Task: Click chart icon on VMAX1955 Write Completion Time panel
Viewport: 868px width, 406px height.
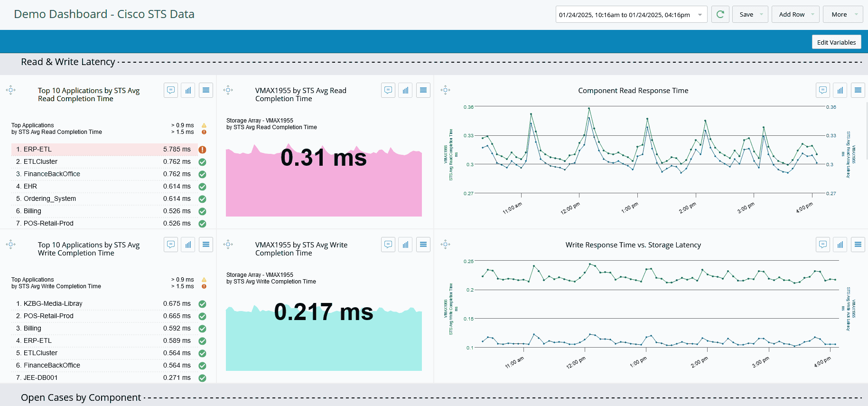Action: point(406,245)
